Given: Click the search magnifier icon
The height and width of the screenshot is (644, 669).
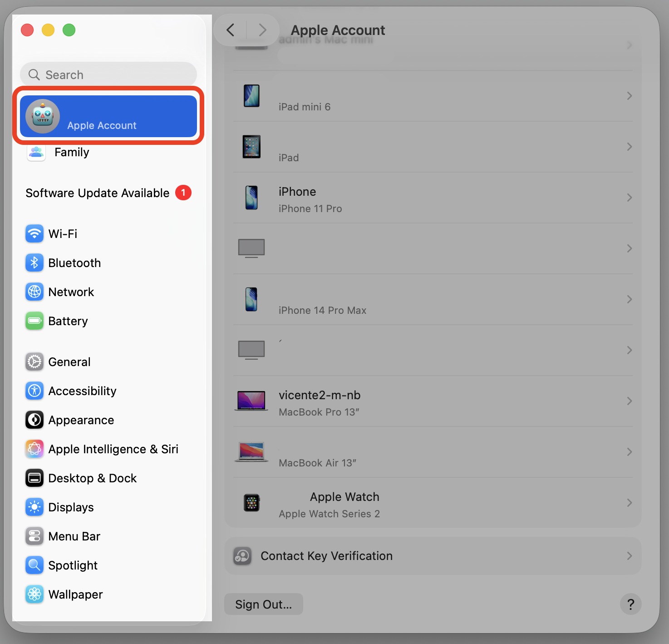Looking at the screenshot, I should coord(34,74).
